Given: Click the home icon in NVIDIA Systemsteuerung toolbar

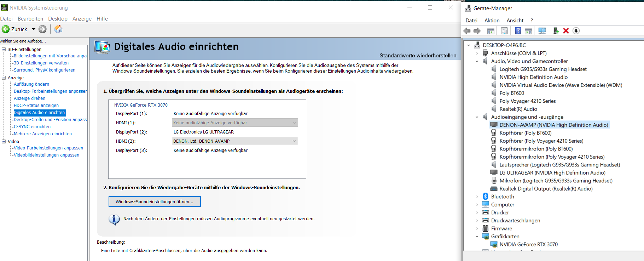Looking at the screenshot, I should pos(58,29).
